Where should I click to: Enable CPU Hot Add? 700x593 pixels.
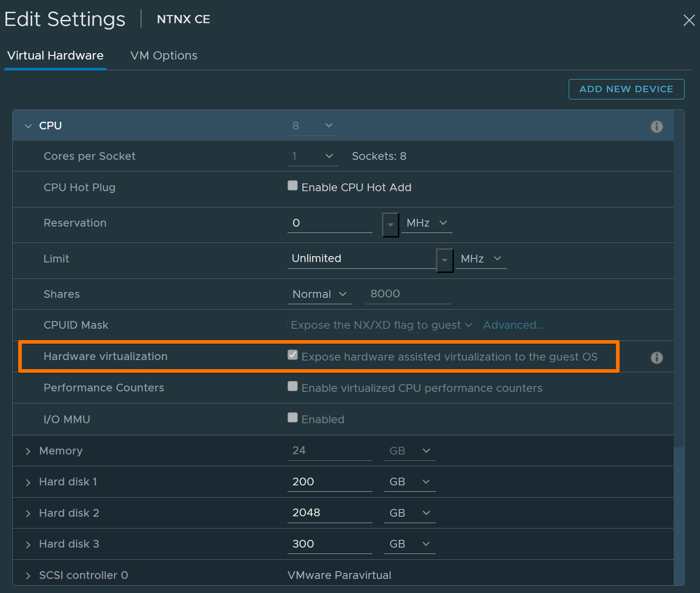pos(292,185)
